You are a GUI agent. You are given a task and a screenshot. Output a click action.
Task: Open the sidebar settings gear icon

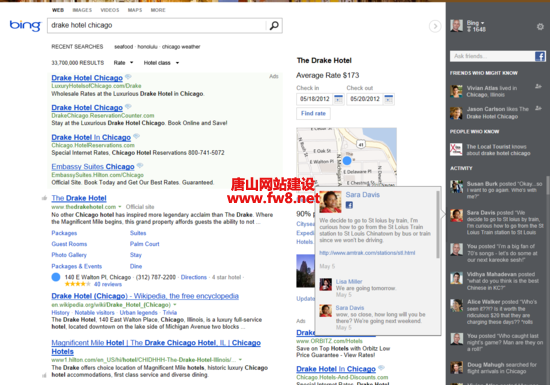540,27
